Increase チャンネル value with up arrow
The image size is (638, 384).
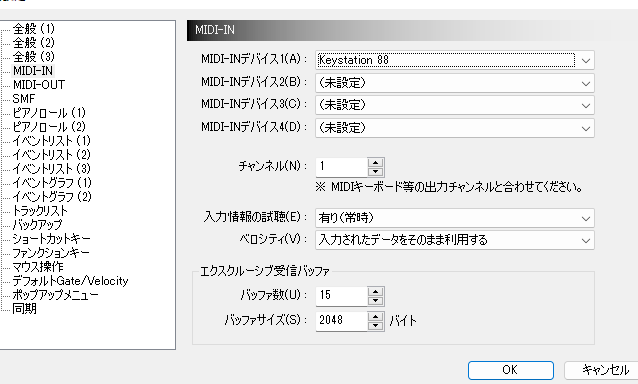pos(375,162)
